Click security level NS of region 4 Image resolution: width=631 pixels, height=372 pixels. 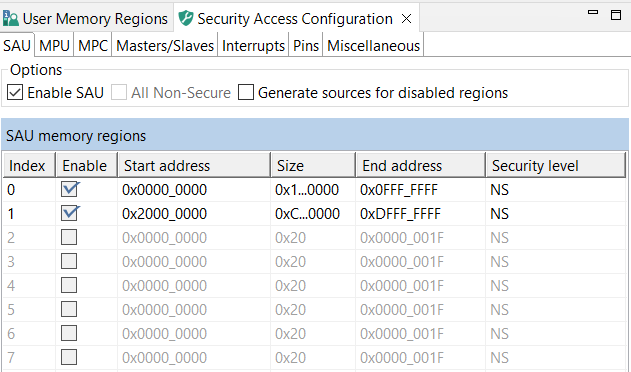[499, 285]
